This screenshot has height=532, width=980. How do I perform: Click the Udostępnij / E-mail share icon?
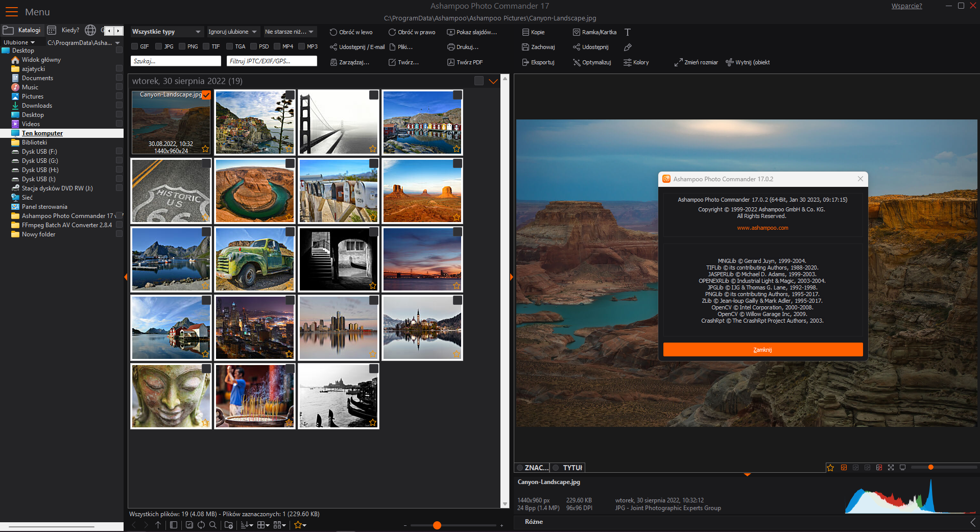[333, 47]
